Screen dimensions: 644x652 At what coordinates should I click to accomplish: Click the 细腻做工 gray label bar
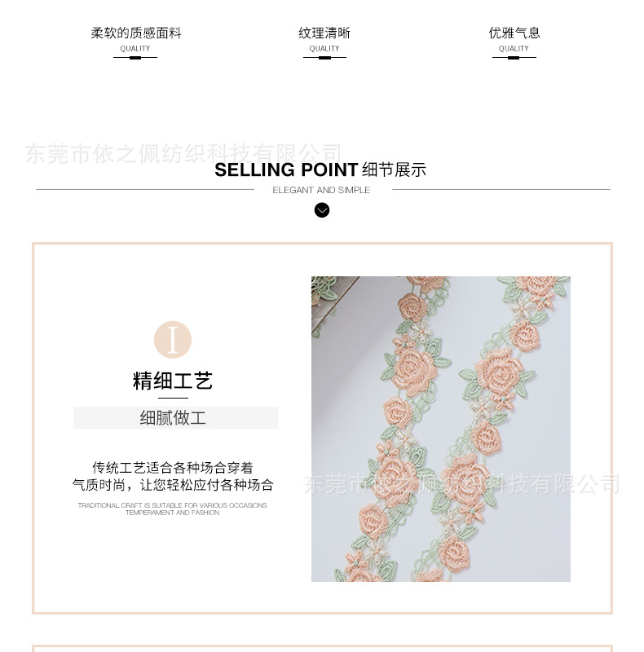click(x=175, y=417)
